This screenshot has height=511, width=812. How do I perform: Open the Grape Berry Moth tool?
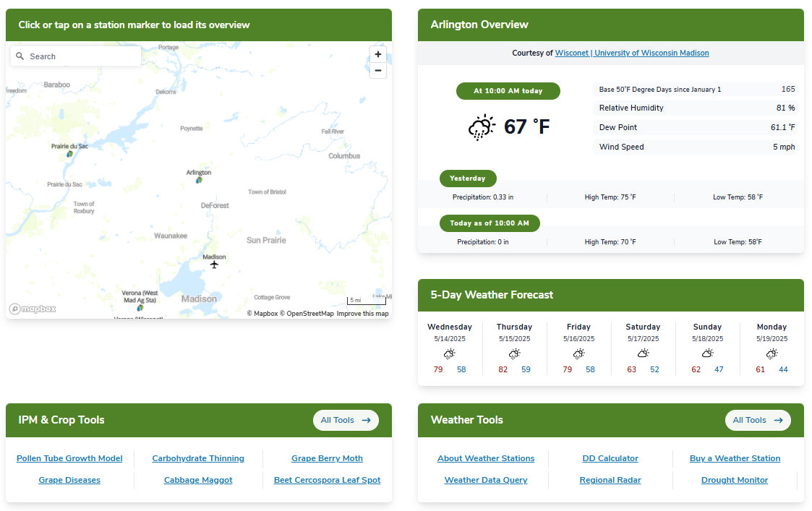pyautogui.click(x=327, y=458)
